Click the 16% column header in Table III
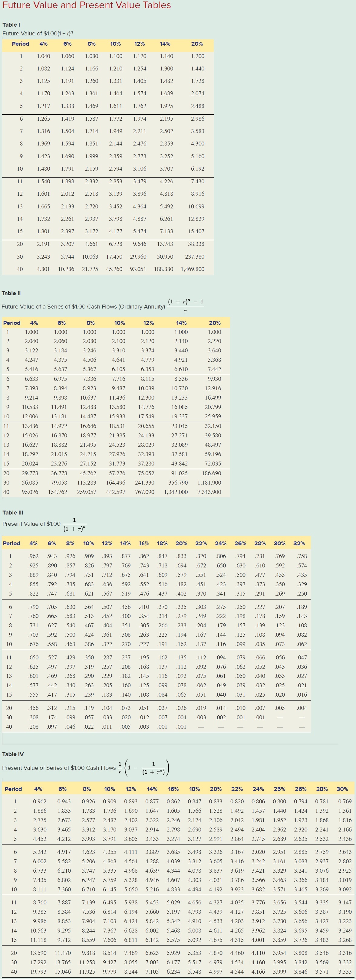356x980 pixels. pos(144,543)
